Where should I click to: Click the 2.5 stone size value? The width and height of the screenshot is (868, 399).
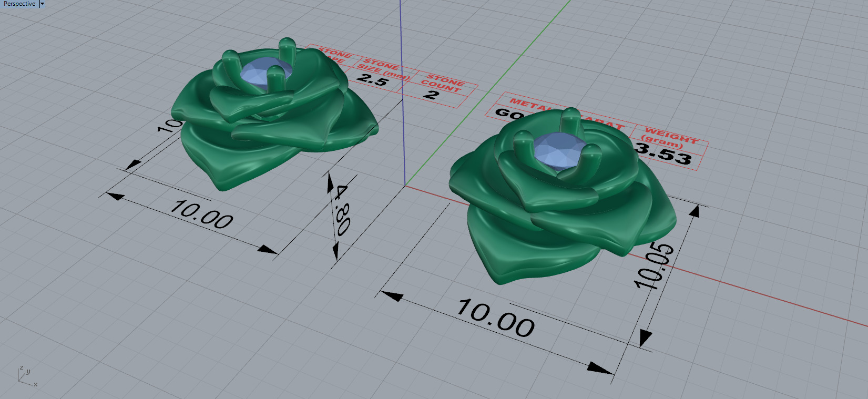click(372, 79)
